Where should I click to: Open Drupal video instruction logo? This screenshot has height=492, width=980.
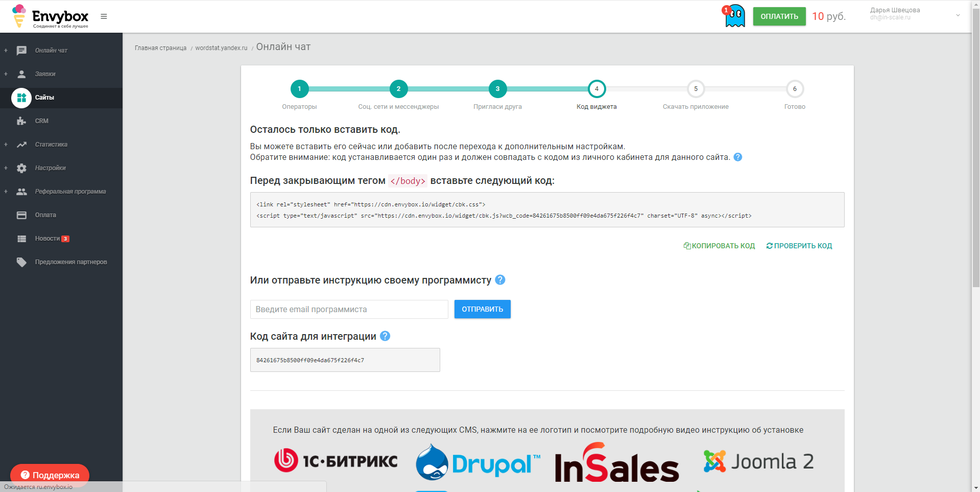click(x=478, y=462)
